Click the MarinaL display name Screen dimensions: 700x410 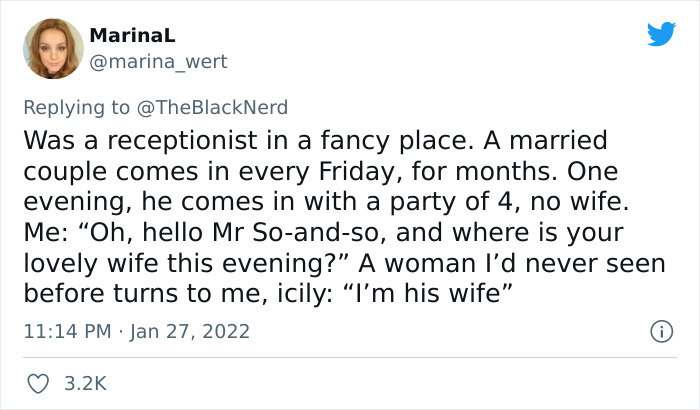[132, 36]
